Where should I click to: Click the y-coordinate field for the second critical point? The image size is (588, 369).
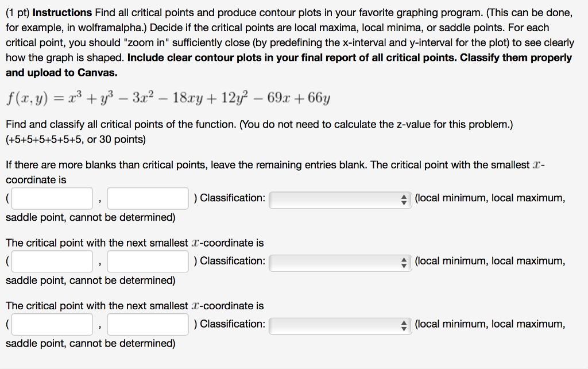point(148,261)
